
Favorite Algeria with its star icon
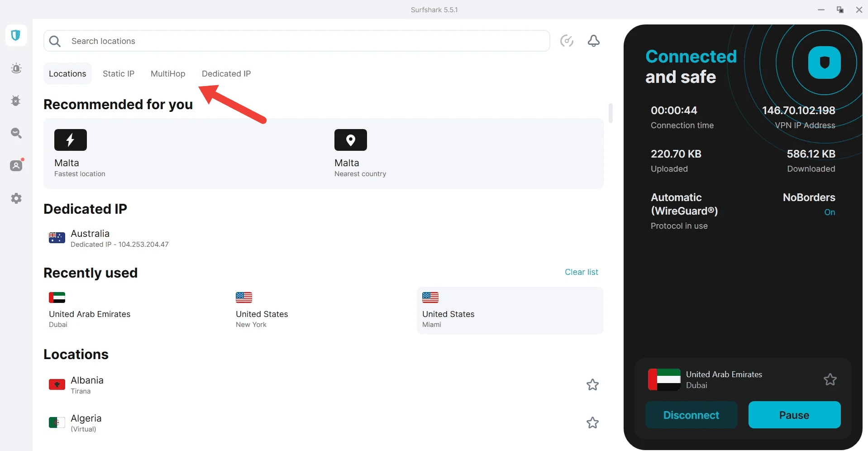click(592, 423)
